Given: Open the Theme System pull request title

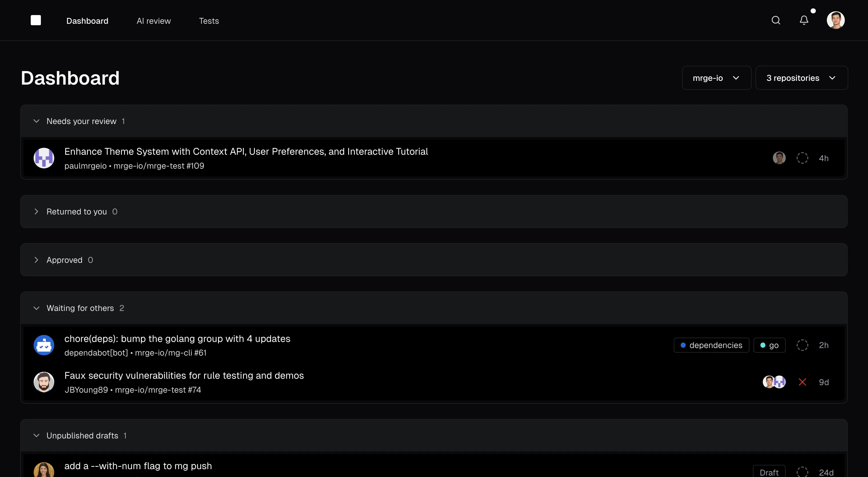Looking at the screenshot, I should (246, 152).
